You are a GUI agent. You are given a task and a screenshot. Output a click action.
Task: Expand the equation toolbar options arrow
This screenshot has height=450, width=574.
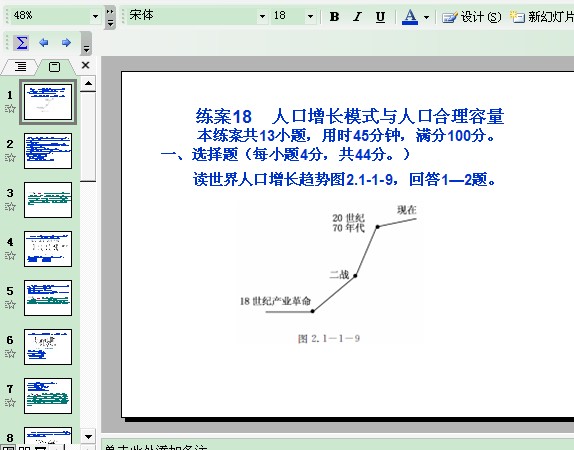point(86,44)
